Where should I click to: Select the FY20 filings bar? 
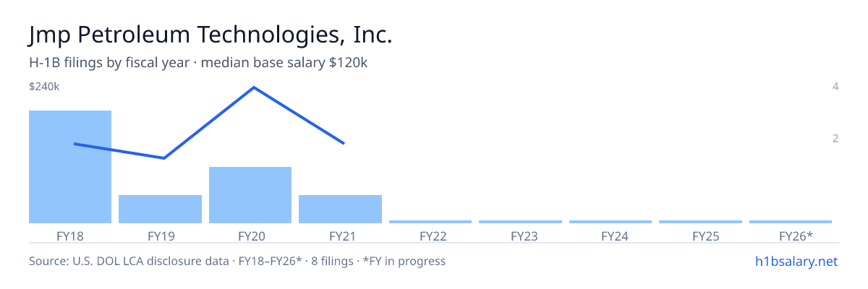click(x=250, y=195)
